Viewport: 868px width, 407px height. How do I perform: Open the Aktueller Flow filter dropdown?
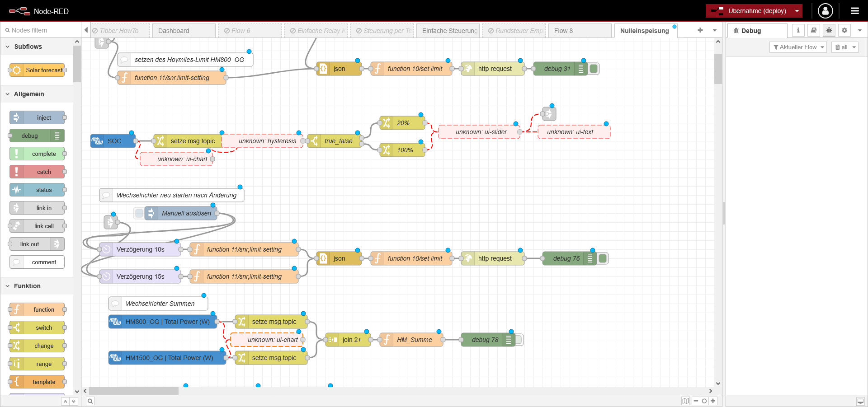pyautogui.click(x=798, y=47)
